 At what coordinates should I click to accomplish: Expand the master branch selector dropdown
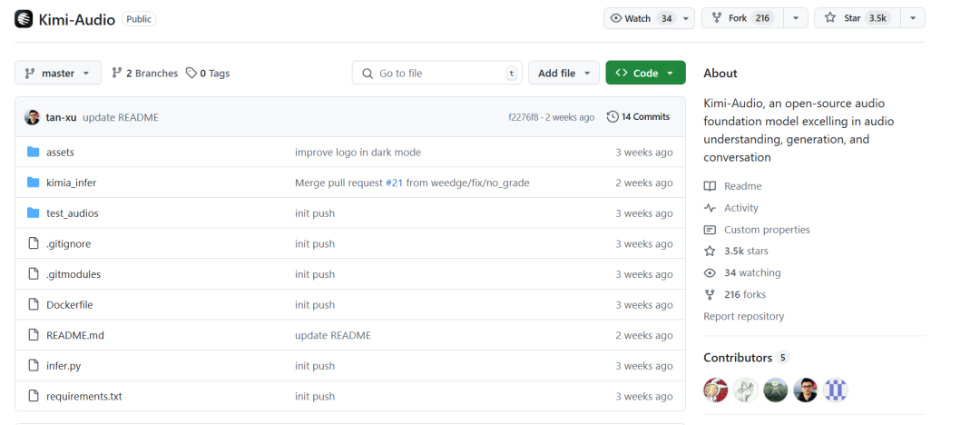tap(58, 74)
